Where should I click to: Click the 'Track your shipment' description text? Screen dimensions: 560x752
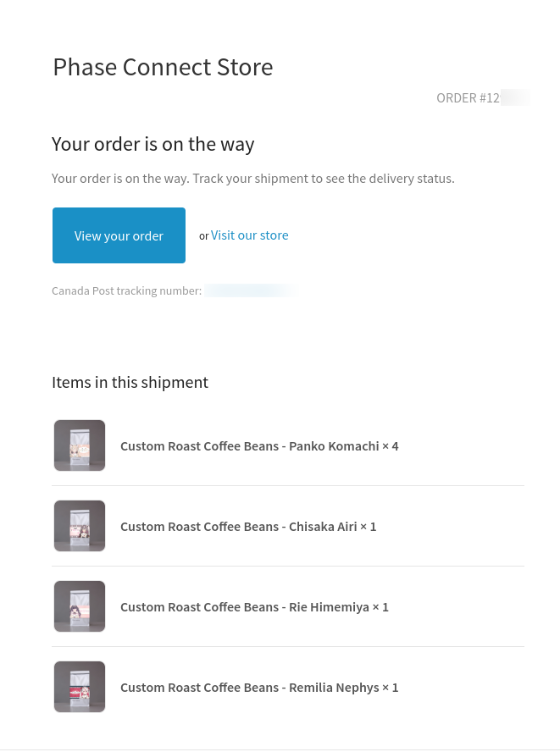point(252,179)
